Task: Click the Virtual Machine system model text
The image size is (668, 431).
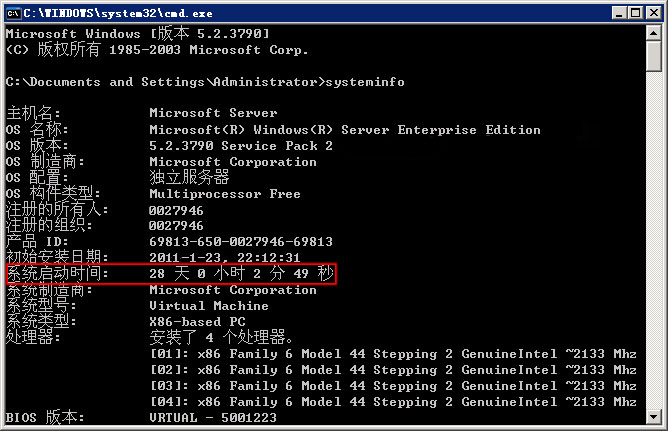Action: 209,306
